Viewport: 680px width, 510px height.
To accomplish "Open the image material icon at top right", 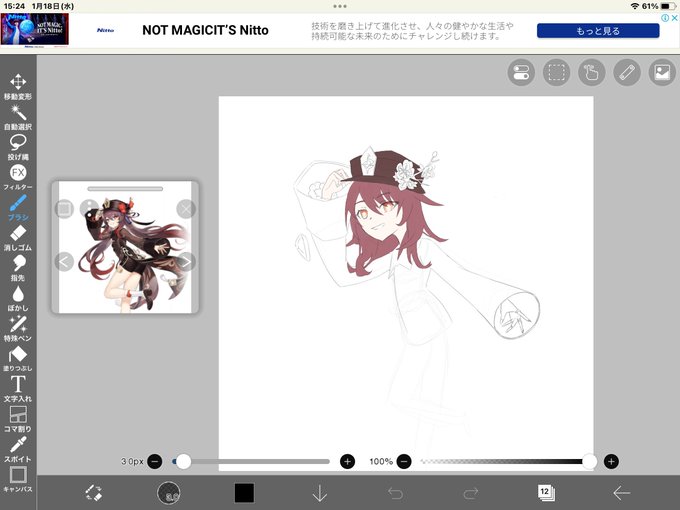I will [x=662, y=72].
